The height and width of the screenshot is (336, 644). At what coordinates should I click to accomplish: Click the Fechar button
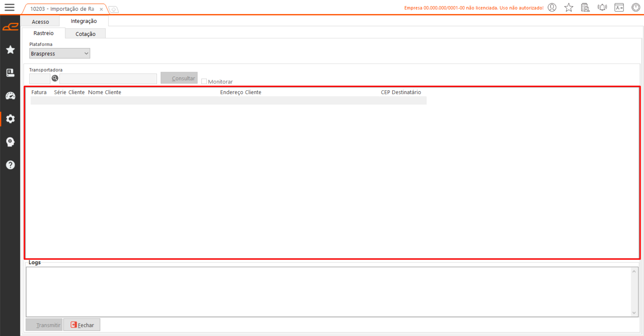pos(82,325)
